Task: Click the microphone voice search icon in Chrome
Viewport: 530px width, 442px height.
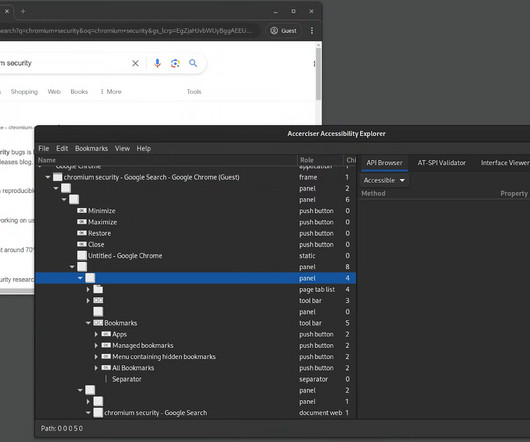Action: pos(157,63)
